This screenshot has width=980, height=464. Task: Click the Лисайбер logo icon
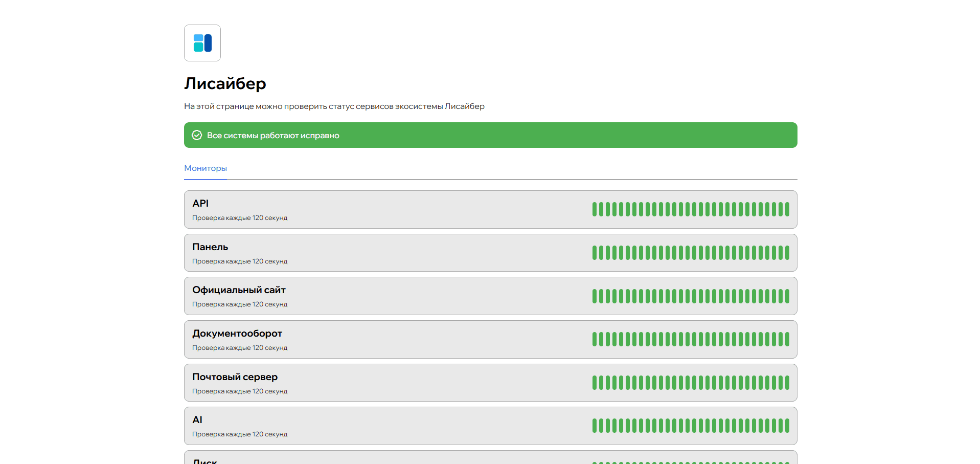[x=202, y=43]
